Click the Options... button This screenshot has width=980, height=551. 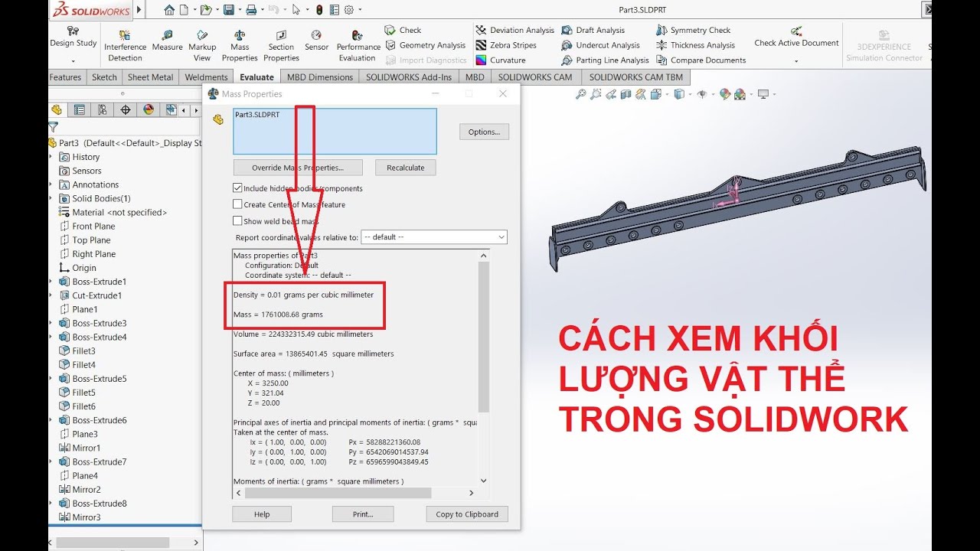[484, 132]
